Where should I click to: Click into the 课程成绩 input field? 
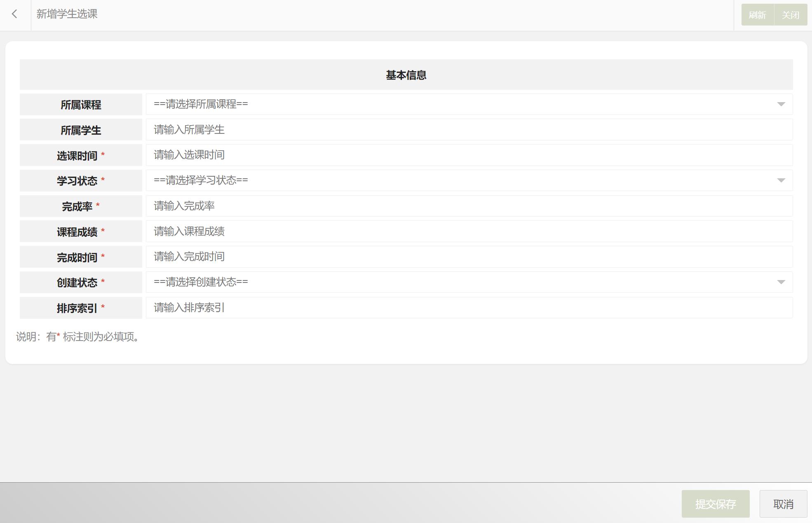469,231
